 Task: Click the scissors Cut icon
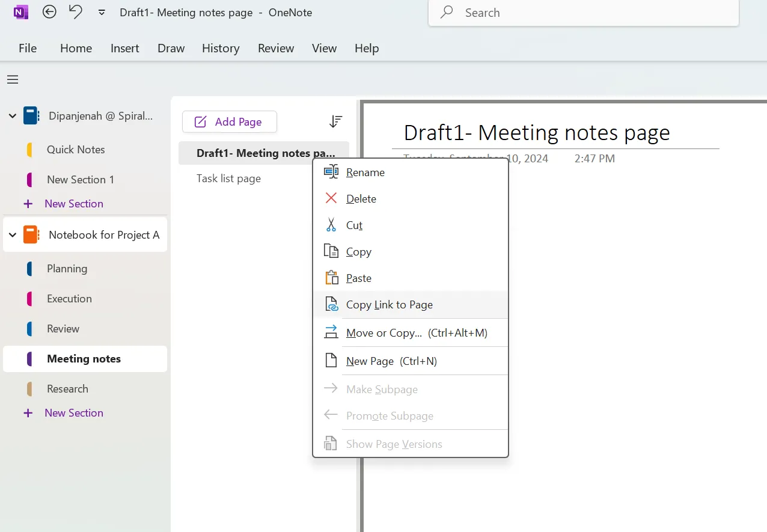click(331, 225)
